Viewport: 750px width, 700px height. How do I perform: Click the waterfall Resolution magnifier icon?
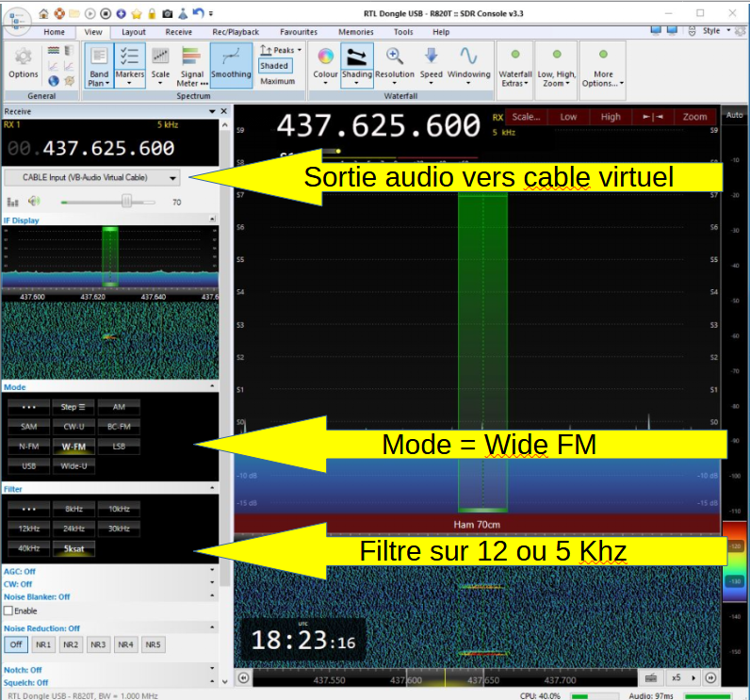click(x=395, y=56)
